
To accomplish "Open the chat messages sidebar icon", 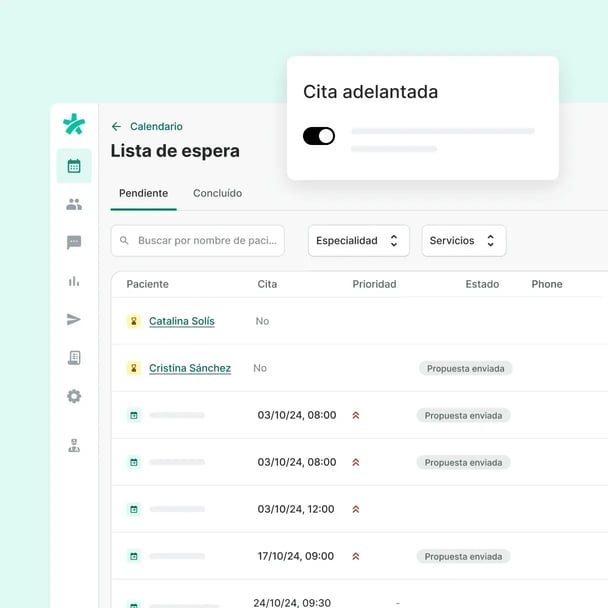I will 74,242.
